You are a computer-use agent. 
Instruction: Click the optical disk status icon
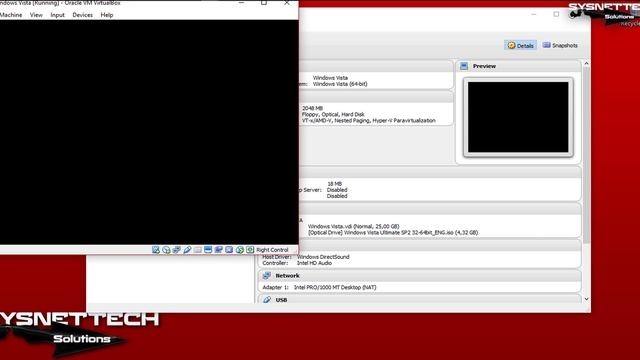(166, 250)
